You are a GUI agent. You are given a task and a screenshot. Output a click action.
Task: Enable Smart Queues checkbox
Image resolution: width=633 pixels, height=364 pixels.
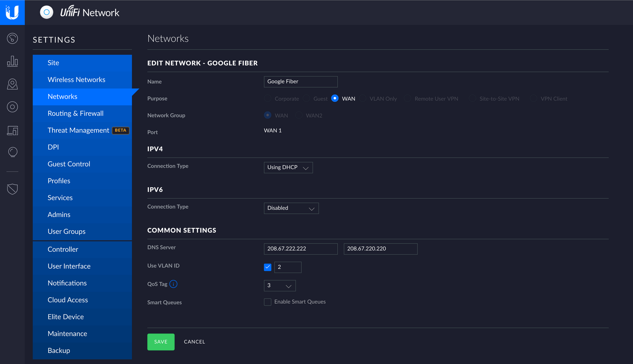[x=267, y=302]
